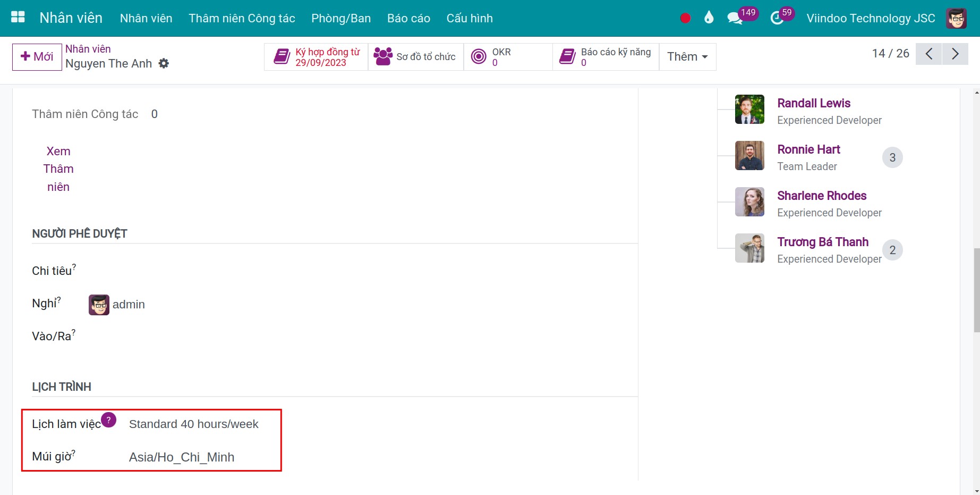The height and width of the screenshot is (495, 980).
Task: Open Cấu hình menu
Action: pos(470,18)
